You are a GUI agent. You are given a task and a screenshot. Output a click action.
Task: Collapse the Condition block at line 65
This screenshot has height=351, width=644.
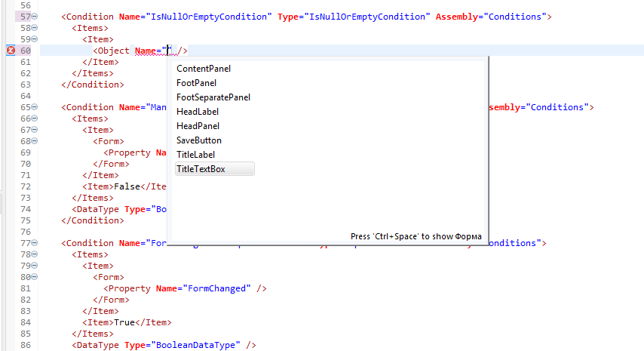35,108
